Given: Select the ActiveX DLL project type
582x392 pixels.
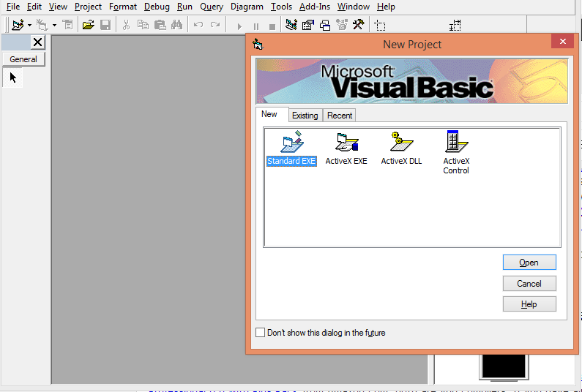Looking at the screenshot, I should coord(401,148).
